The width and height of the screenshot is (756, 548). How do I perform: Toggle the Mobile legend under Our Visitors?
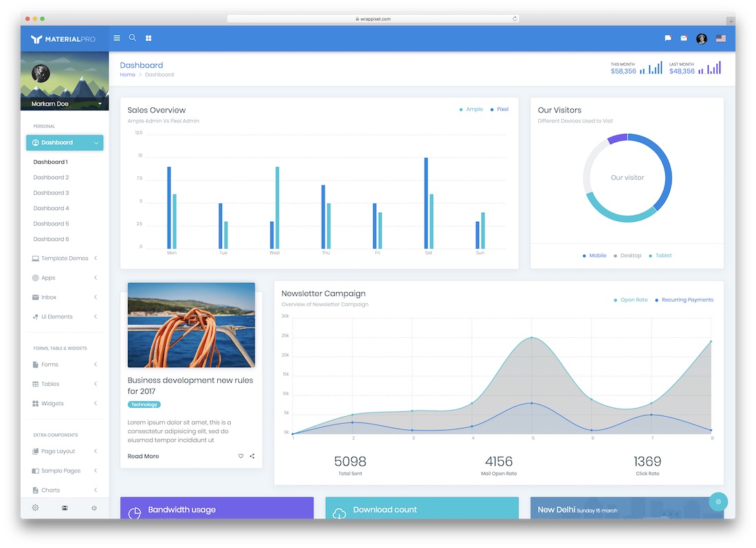[594, 255]
